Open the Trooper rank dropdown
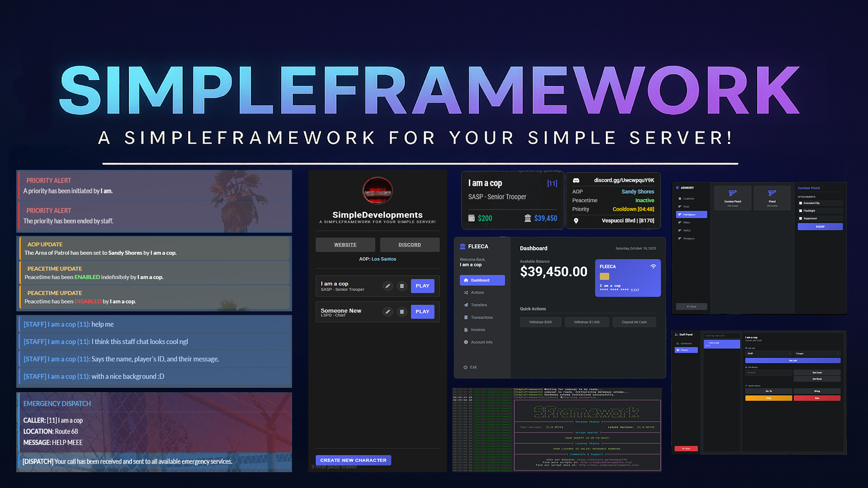The width and height of the screenshot is (868, 488). coord(817,353)
